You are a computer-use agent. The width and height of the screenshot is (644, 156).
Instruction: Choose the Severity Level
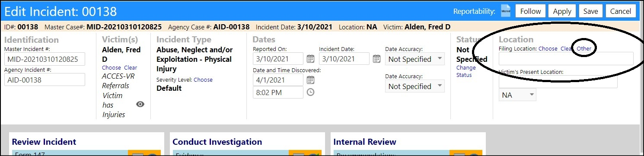(203, 80)
